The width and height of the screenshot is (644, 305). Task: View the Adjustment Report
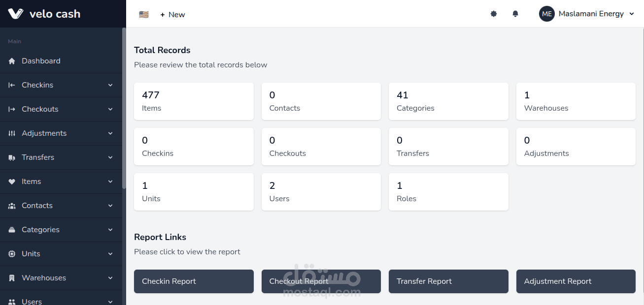coord(576,281)
